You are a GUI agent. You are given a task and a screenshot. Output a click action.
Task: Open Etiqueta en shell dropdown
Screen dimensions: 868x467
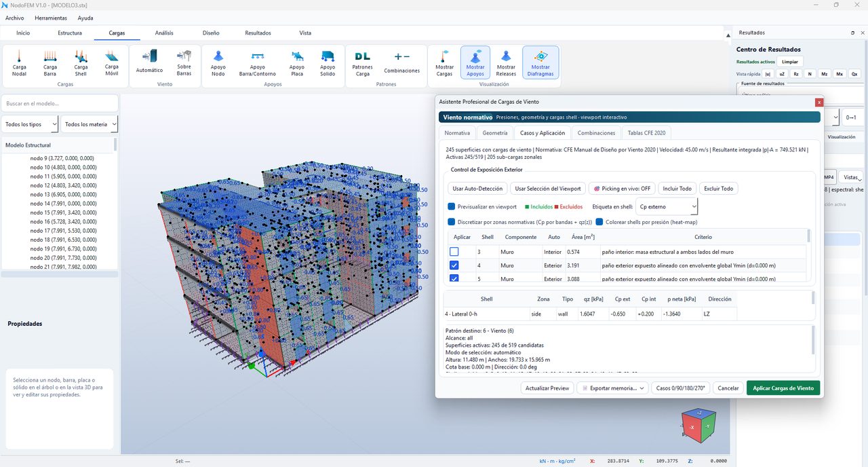click(x=667, y=206)
